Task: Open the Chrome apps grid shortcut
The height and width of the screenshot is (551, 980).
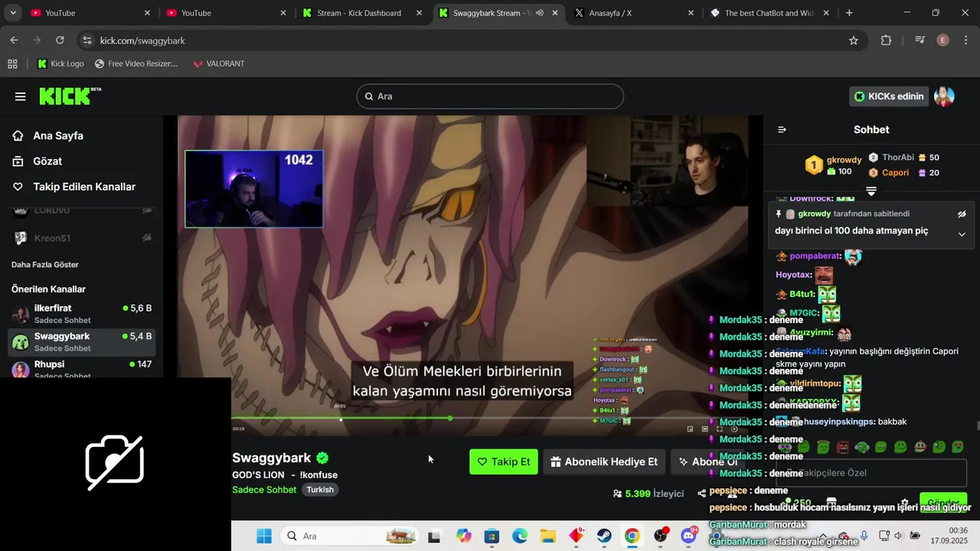Action: pyautogui.click(x=12, y=64)
